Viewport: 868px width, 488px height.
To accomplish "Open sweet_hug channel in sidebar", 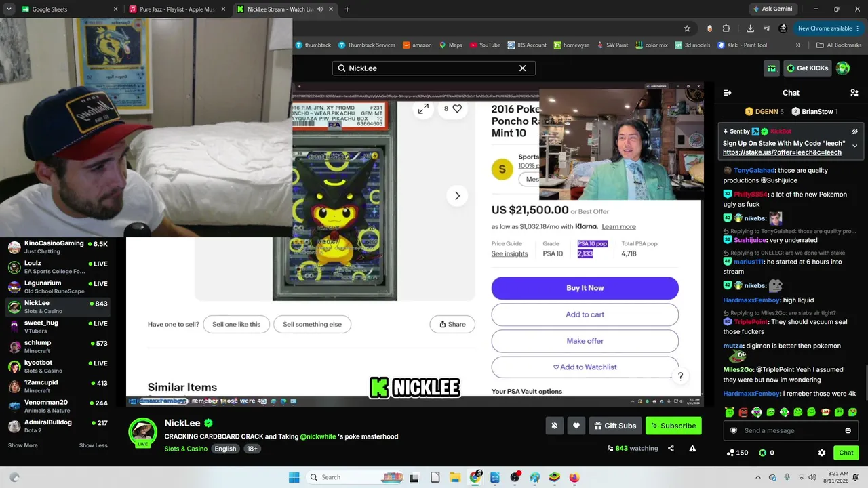I will [x=58, y=327].
